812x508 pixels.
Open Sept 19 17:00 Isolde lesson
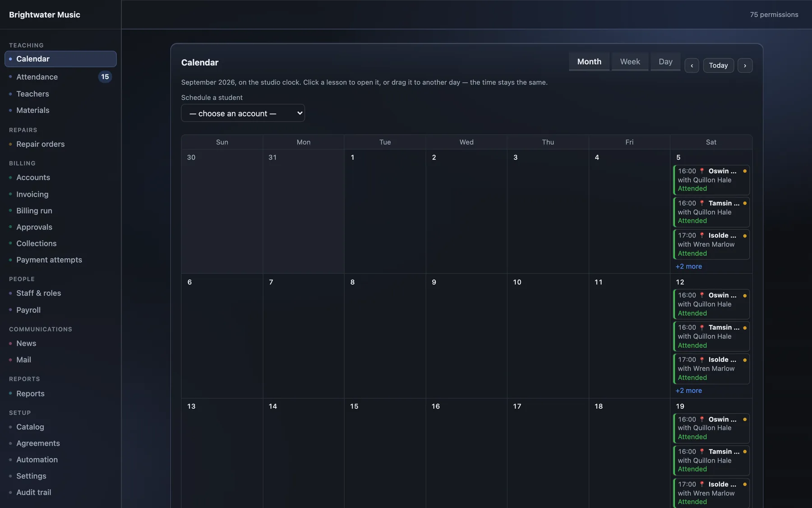click(x=711, y=493)
